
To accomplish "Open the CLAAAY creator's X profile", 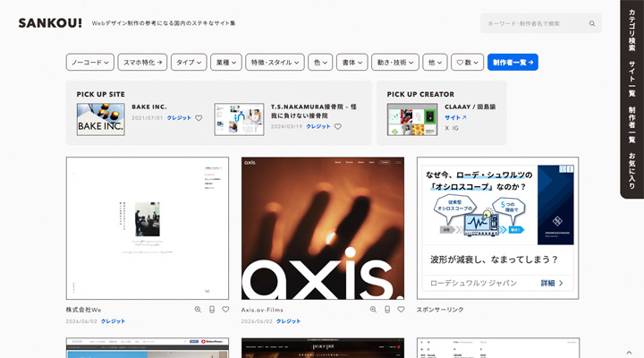I will pos(447,128).
